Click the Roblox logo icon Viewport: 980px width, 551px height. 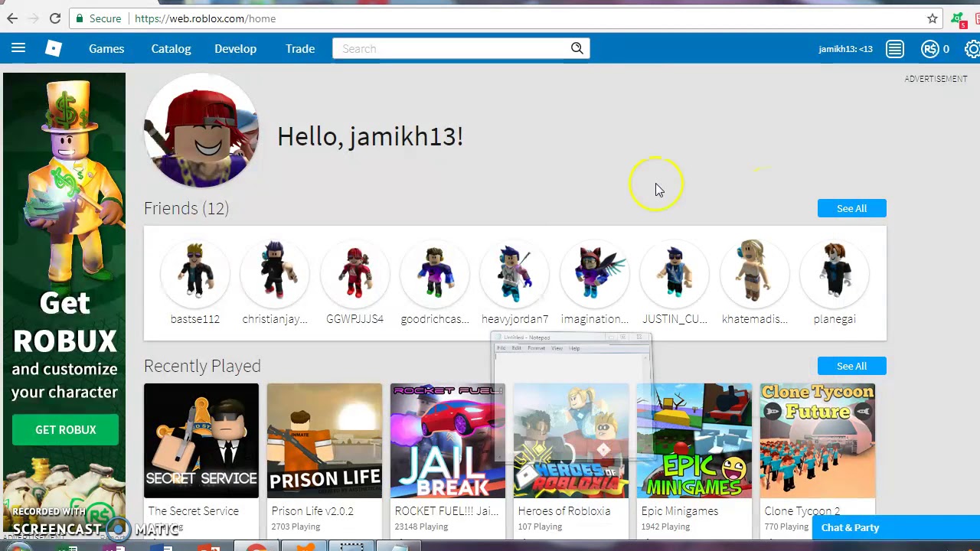(x=53, y=49)
